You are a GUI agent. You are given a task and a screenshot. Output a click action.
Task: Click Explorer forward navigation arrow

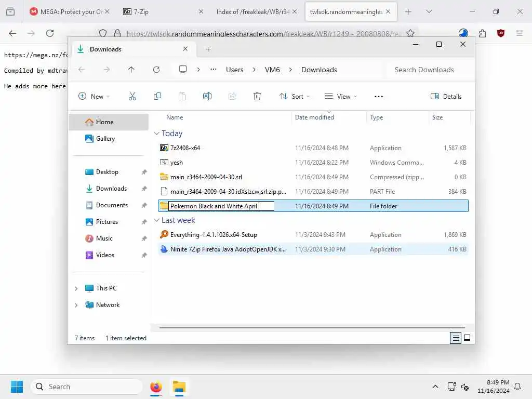tap(107, 70)
